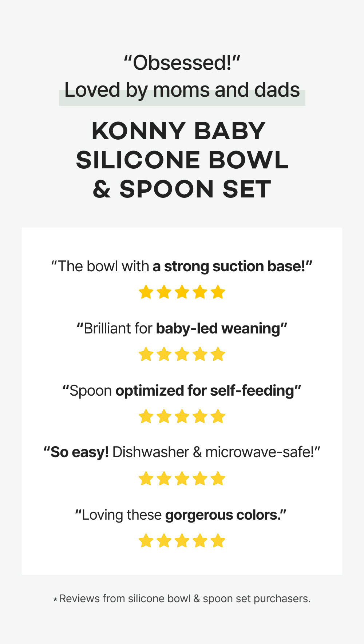This screenshot has height=644, width=364.
Task: Click the fourth star under the suction base review
Action: click(200, 292)
